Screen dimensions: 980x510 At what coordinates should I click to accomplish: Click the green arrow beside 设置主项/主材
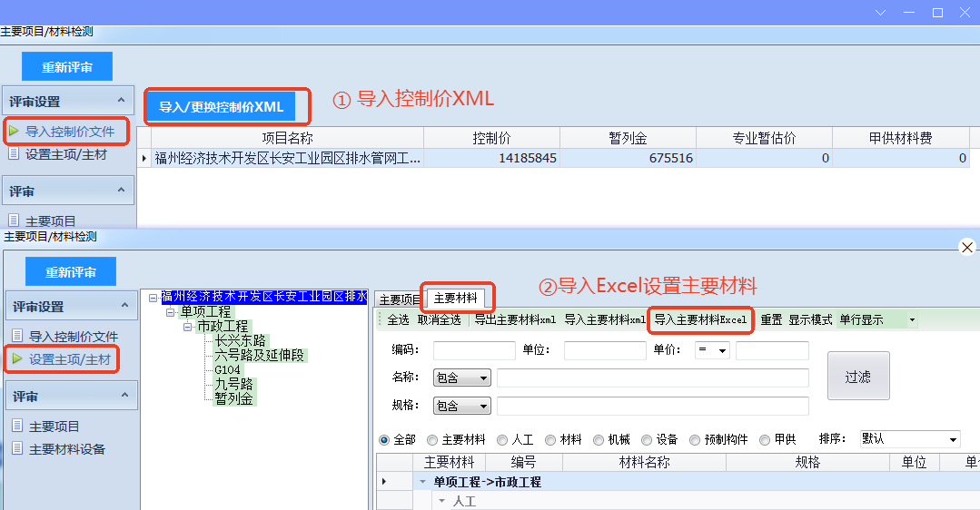pyautogui.click(x=15, y=360)
